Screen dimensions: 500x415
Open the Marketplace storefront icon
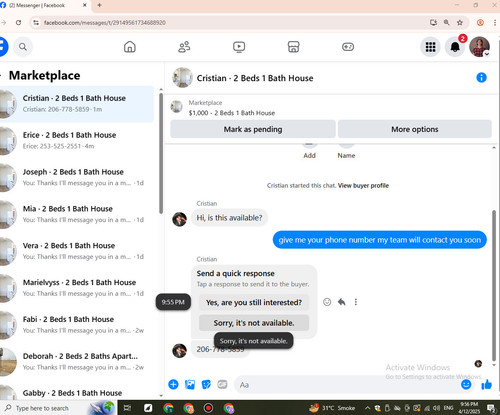tap(293, 47)
